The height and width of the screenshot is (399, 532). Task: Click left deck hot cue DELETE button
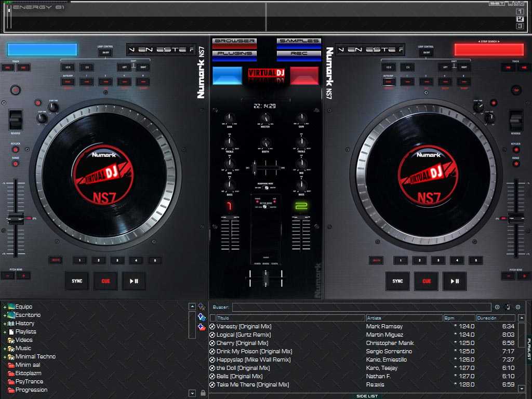tap(56, 260)
